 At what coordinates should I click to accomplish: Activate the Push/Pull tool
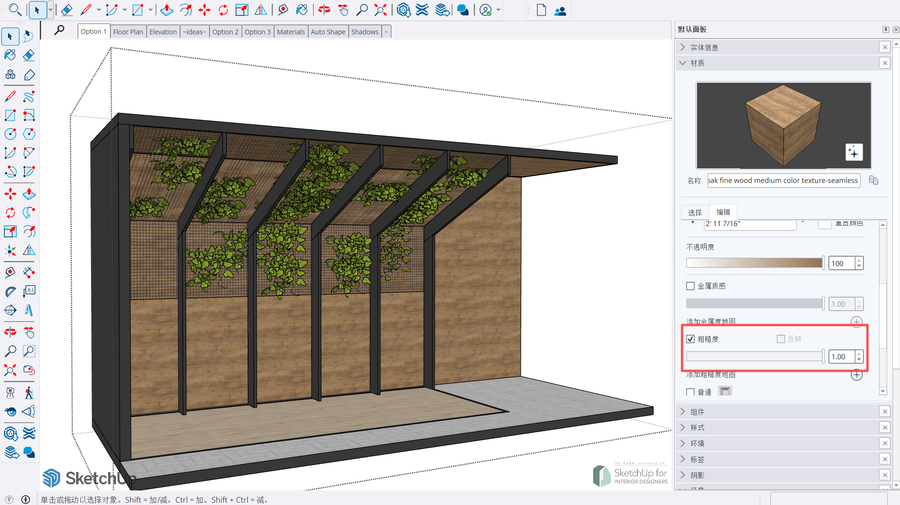(x=166, y=10)
